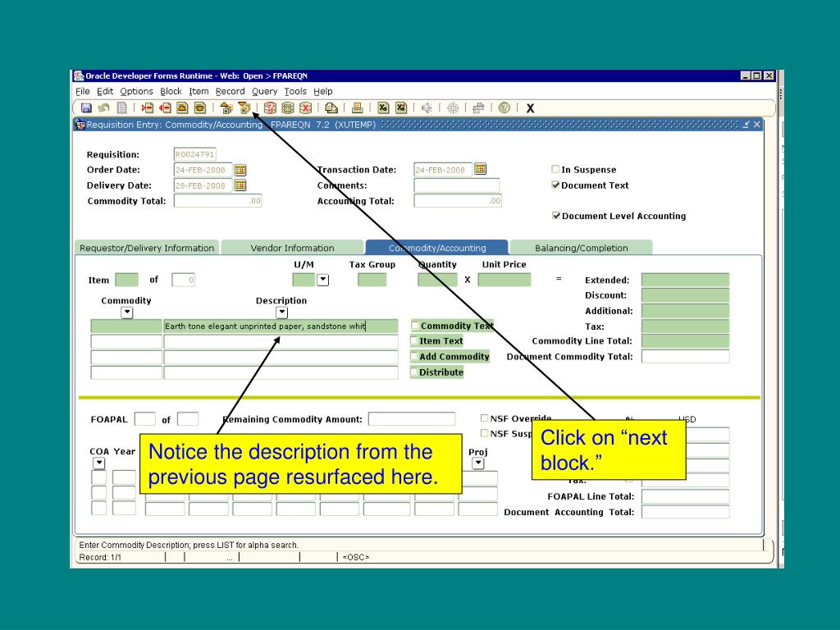
Task: Enable the NSF Override checkbox
Action: 484,418
